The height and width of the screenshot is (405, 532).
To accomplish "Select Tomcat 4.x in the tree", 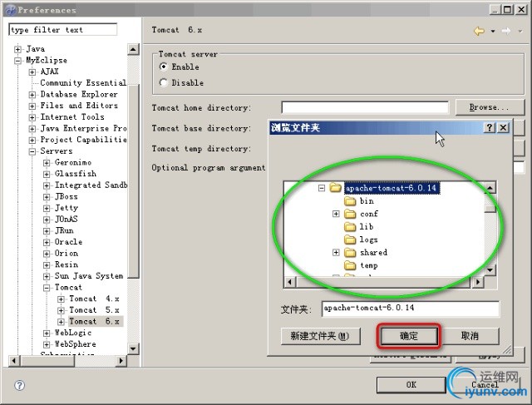I will pos(94,299).
